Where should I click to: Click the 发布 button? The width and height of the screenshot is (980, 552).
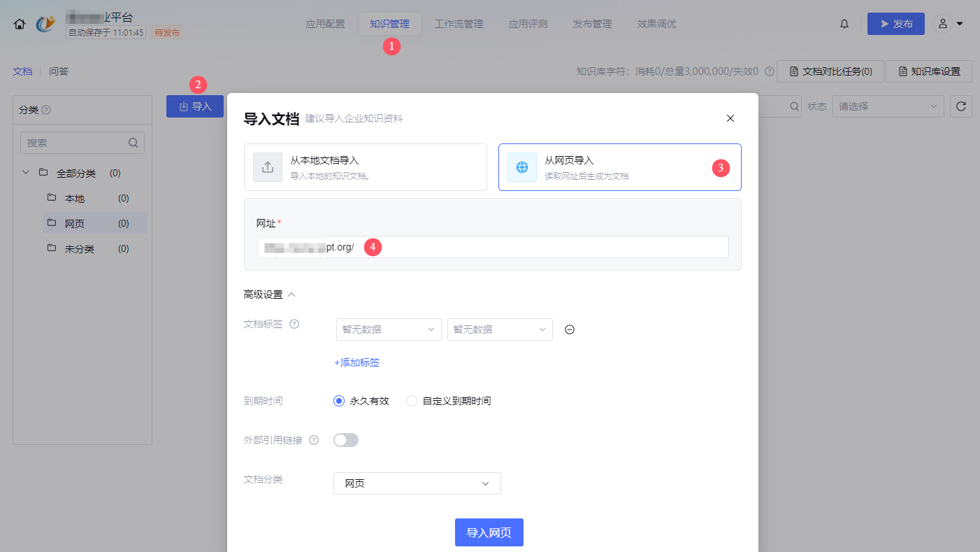tap(896, 24)
